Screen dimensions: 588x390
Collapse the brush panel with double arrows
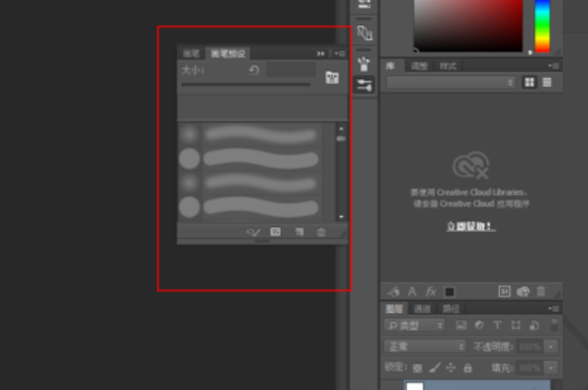click(x=321, y=54)
